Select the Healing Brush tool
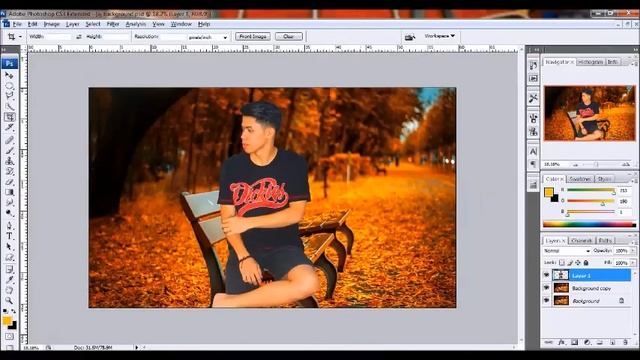This screenshot has width=640, height=360. pos(9,140)
